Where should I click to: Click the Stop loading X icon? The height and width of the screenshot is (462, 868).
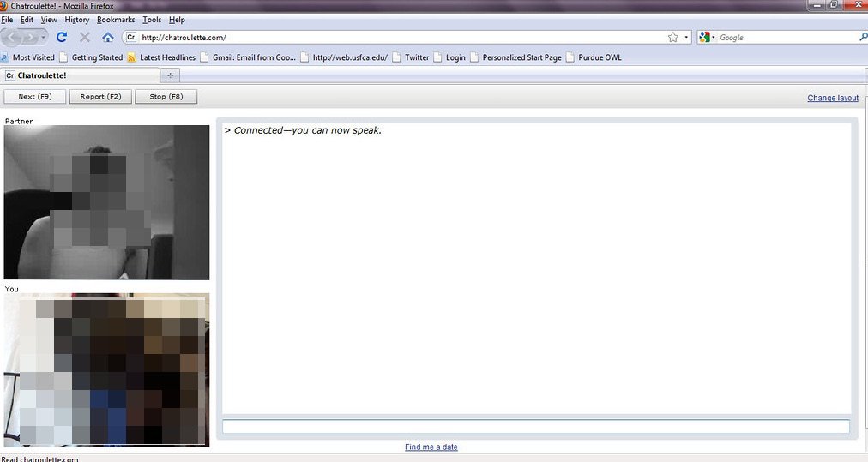pos(85,37)
